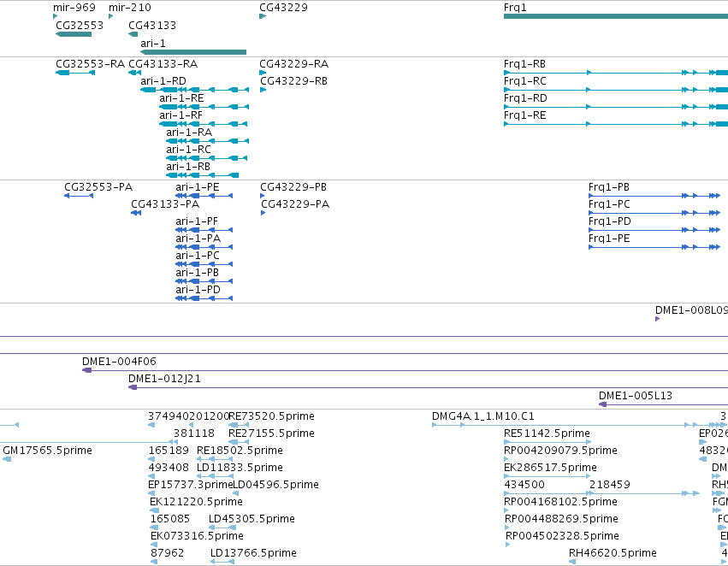728x566 pixels.
Task: Click the CG43229-RA transcript
Action: pyautogui.click(x=263, y=73)
